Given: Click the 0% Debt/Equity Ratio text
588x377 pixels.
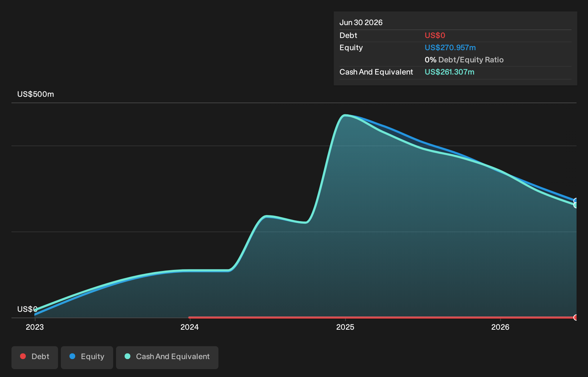Looking at the screenshot, I should [464, 60].
